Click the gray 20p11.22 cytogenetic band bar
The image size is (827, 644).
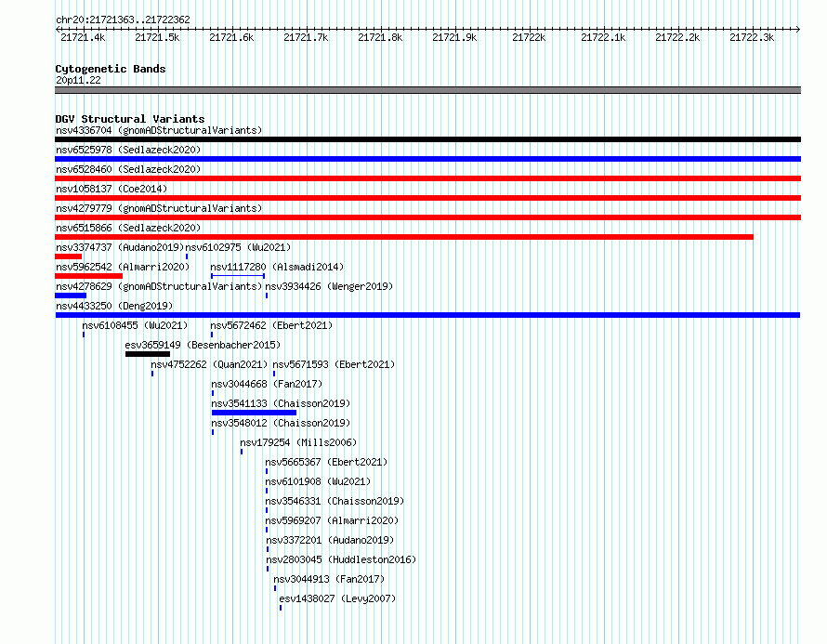[x=427, y=90]
